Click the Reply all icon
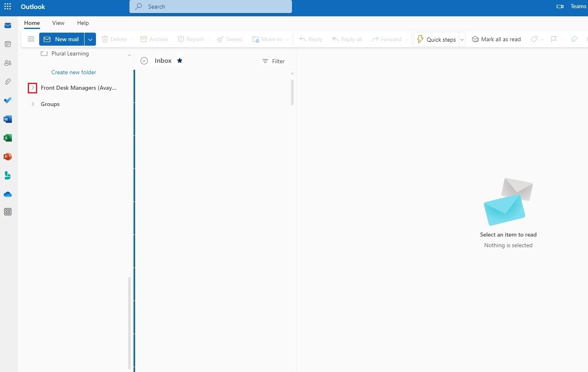 [x=335, y=39]
